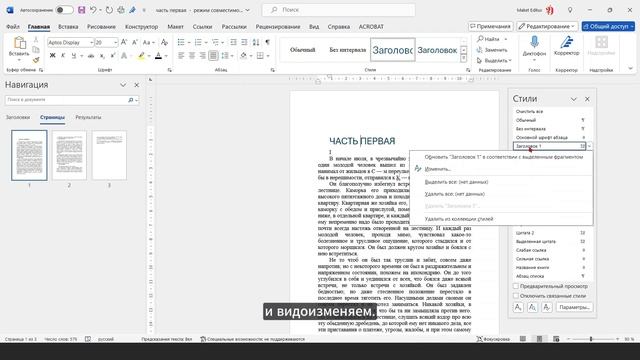This screenshot has width=640, height=360.
Task: Toggle the AutoSave (Автосохранение) switch
Action: 64,10
